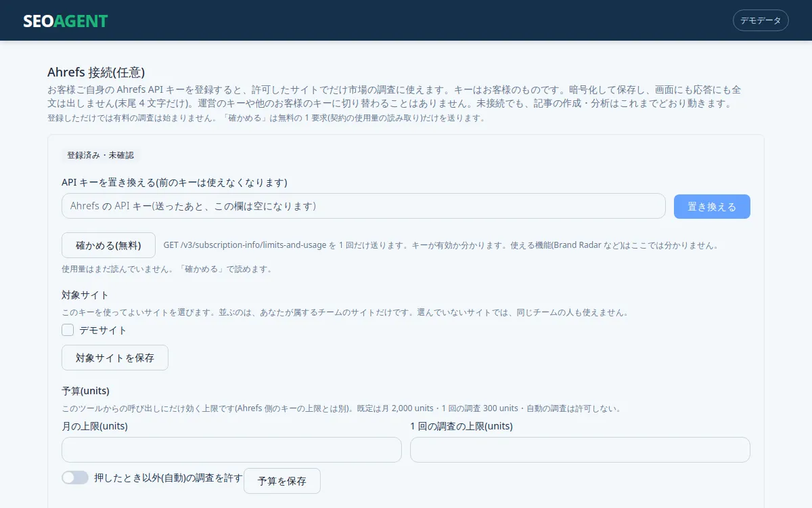Toggle the 自動の調査を許す switch
The height and width of the screenshot is (508, 812).
[x=75, y=478]
